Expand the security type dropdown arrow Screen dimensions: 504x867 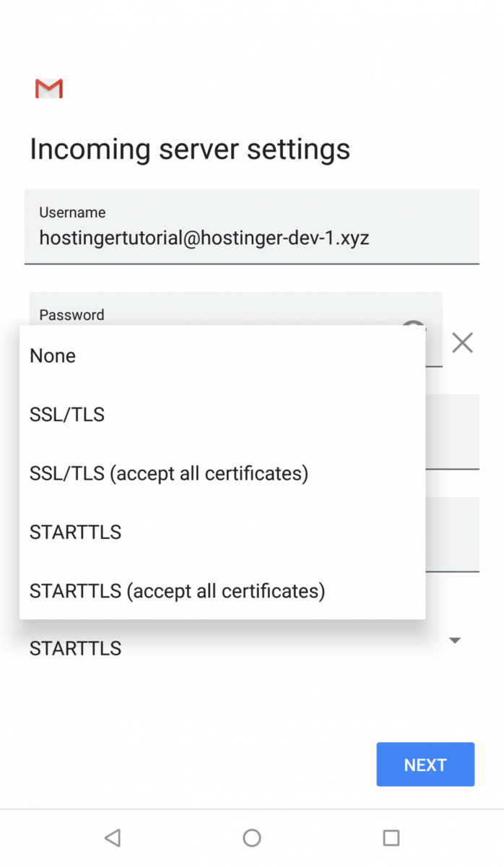coord(455,641)
